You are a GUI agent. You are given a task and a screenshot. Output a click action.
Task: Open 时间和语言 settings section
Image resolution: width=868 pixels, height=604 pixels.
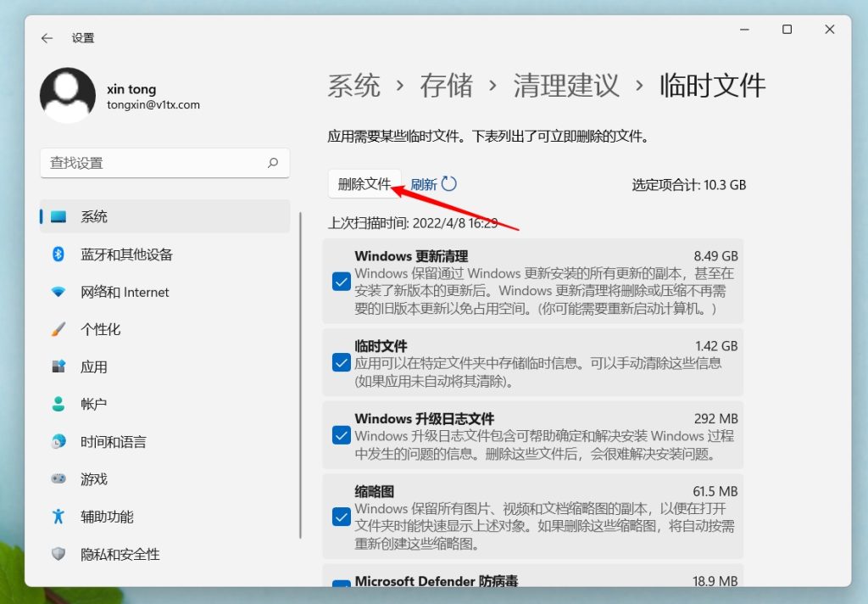(113, 442)
